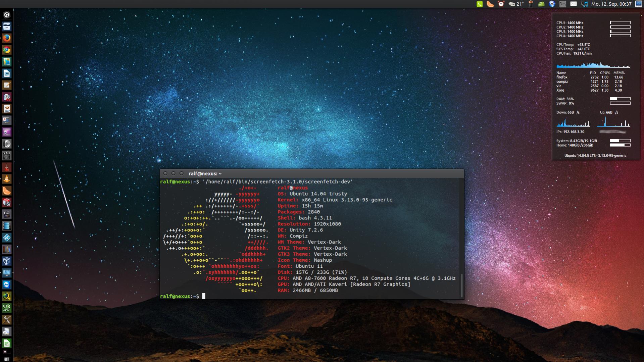
Task: Click the CPU Temp +43.5°C reading
Action: [x=573, y=45]
